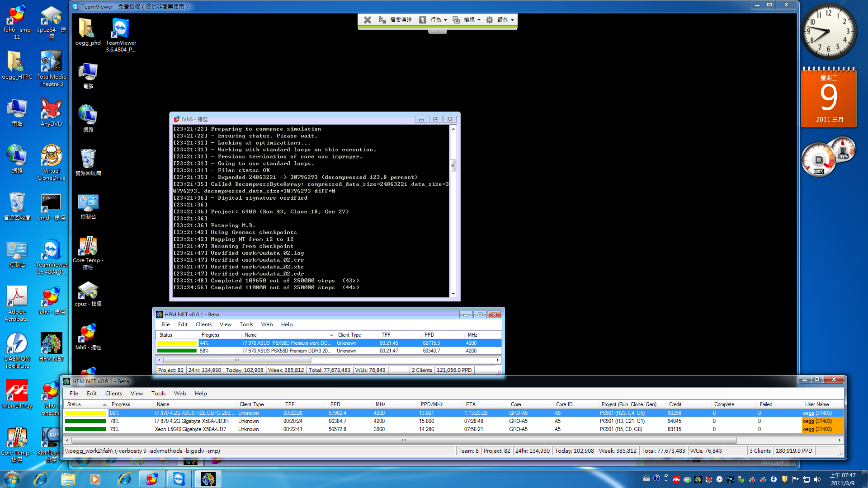Click the lightning bolt actions icon in TeamViewer toolbar

[x=422, y=20]
